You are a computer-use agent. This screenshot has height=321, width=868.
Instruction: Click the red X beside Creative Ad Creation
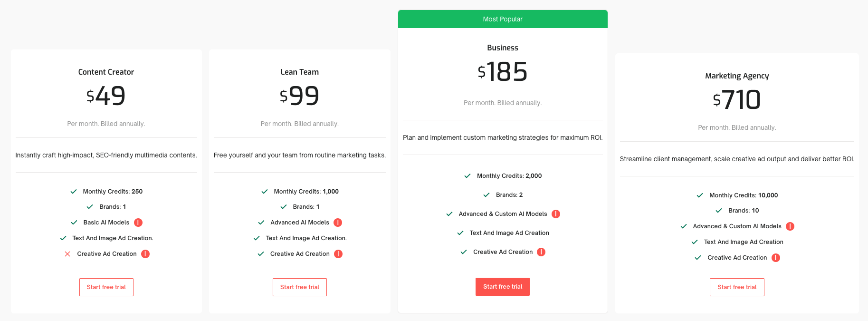point(67,253)
